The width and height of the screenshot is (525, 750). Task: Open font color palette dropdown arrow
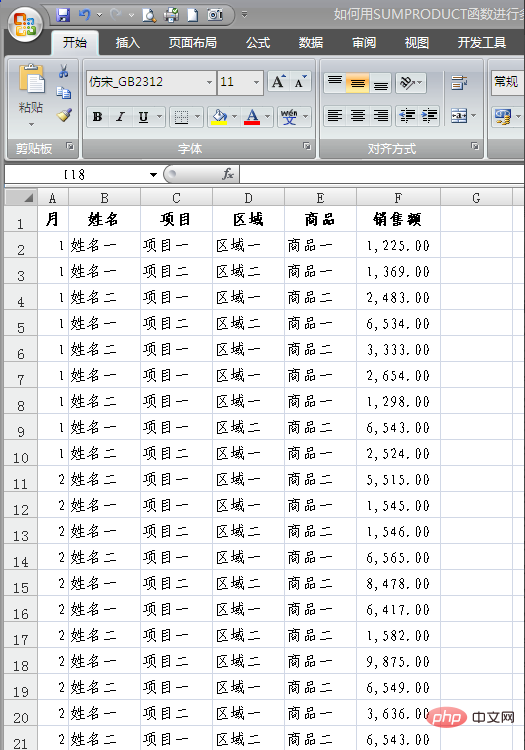[x=268, y=117]
